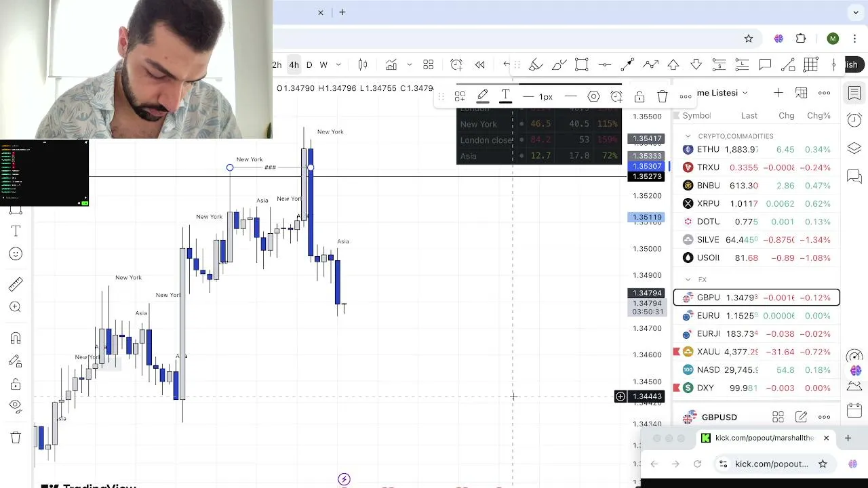This screenshot has width=868, height=488.
Task: Select the Arrow line tool
Action: (x=627, y=65)
